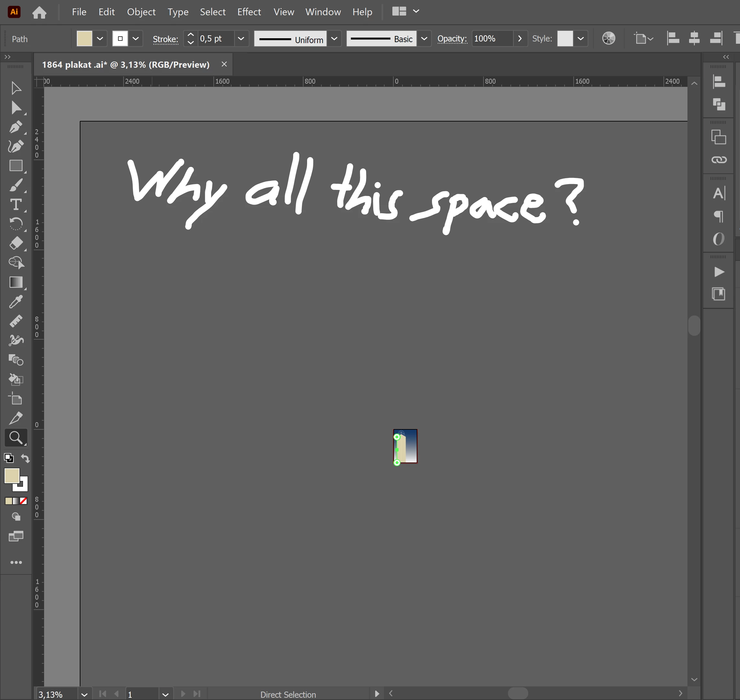
Task: Select the Eraser tool
Action: click(16, 243)
